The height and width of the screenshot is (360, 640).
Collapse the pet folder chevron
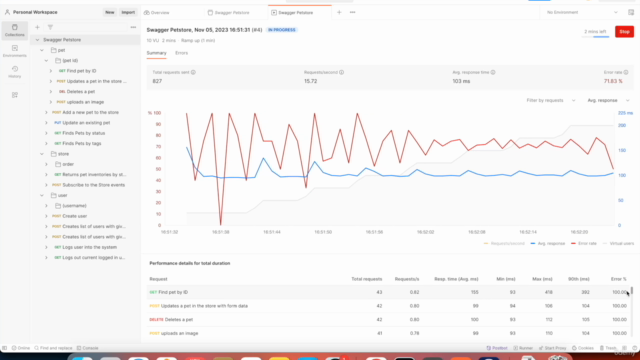pyautogui.click(x=42, y=50)
